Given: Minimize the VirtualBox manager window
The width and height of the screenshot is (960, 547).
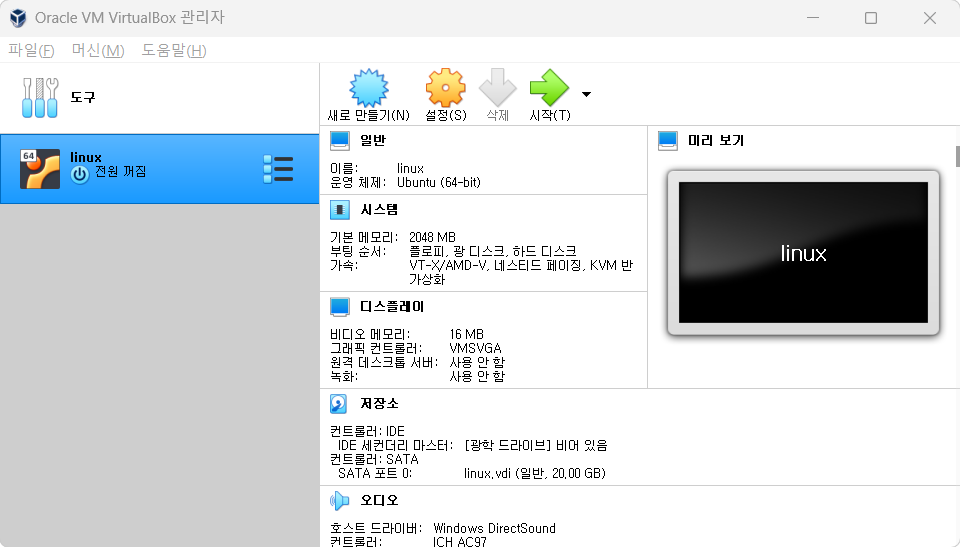Looking at the screenshot, I should 812,18.
